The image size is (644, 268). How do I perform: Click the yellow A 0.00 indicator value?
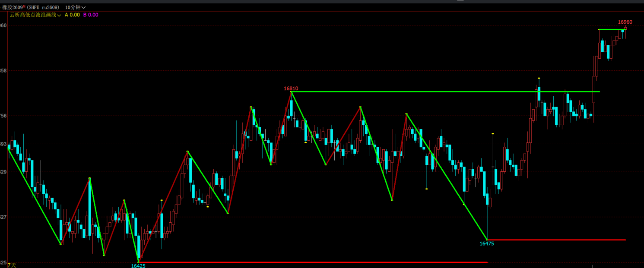[x=72, y=15]
